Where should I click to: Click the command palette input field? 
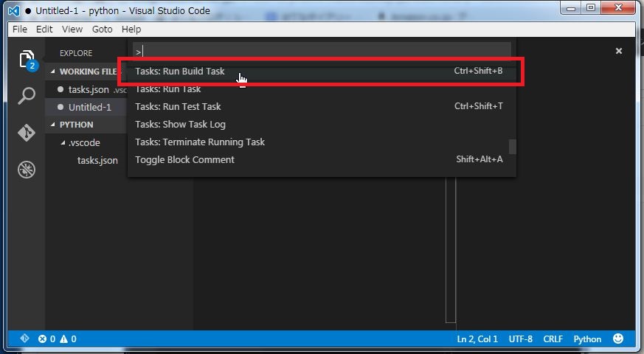(322, 52)
